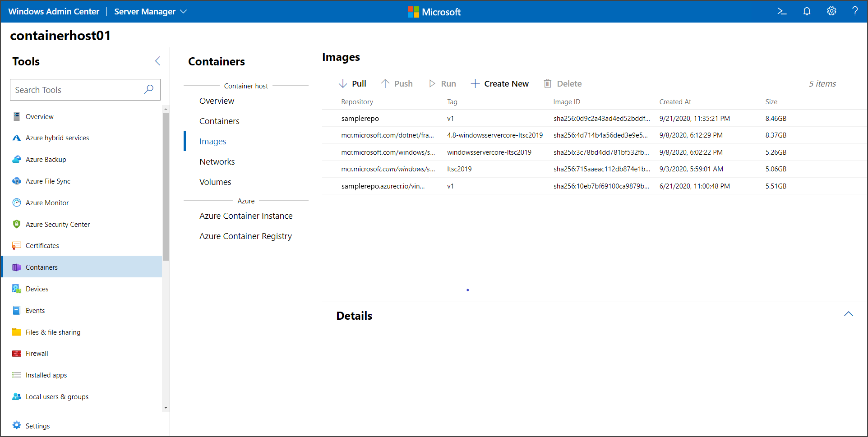Screen dimensions: 868x437
Task: Switch to the Volumes tab
Action: (x=215, y=182)
